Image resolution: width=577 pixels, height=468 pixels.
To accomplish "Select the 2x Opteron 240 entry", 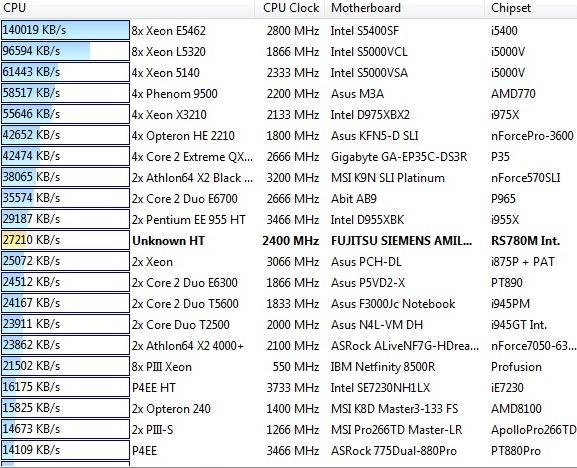I will pyautogui.click(x=171, y=408).
